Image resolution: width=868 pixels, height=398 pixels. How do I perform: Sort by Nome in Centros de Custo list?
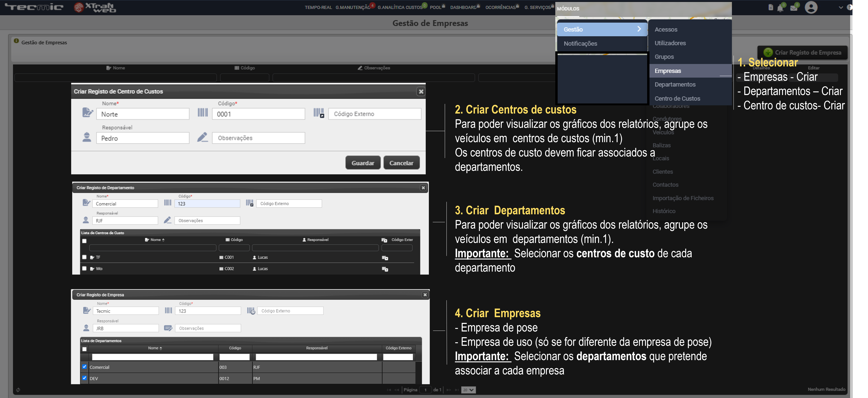point(155,240)
